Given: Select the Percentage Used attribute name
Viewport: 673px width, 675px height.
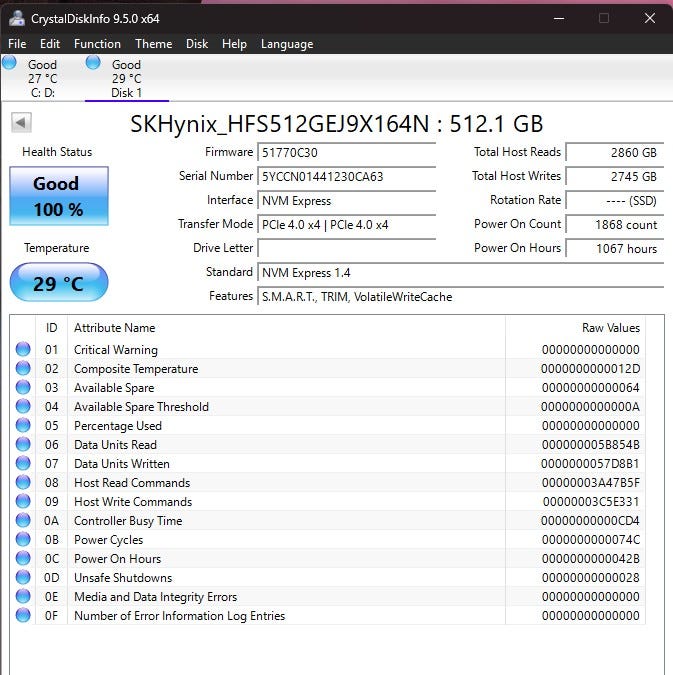Looking at the screenshot, I should pyautogui.click(x=118, y=426).
